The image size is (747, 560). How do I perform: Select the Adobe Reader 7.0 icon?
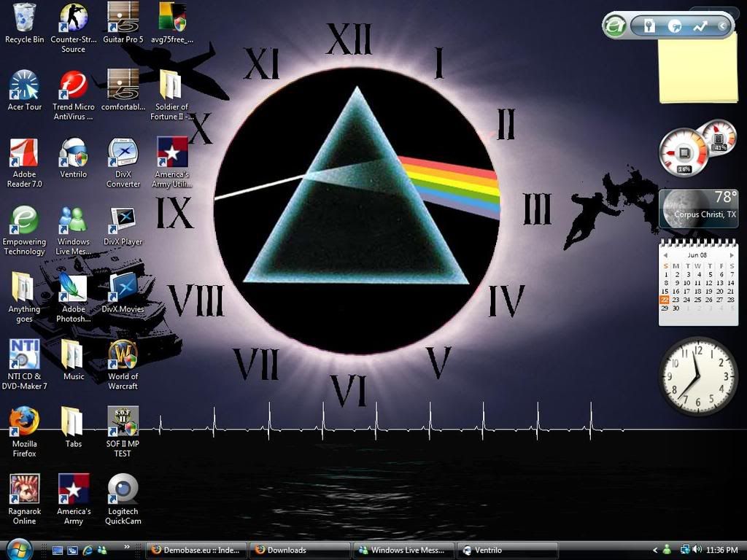pos(24,154)
